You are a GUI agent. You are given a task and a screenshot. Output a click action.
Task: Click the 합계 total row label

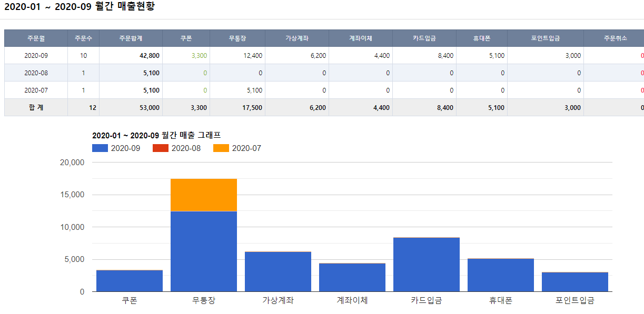click(36, 108)
